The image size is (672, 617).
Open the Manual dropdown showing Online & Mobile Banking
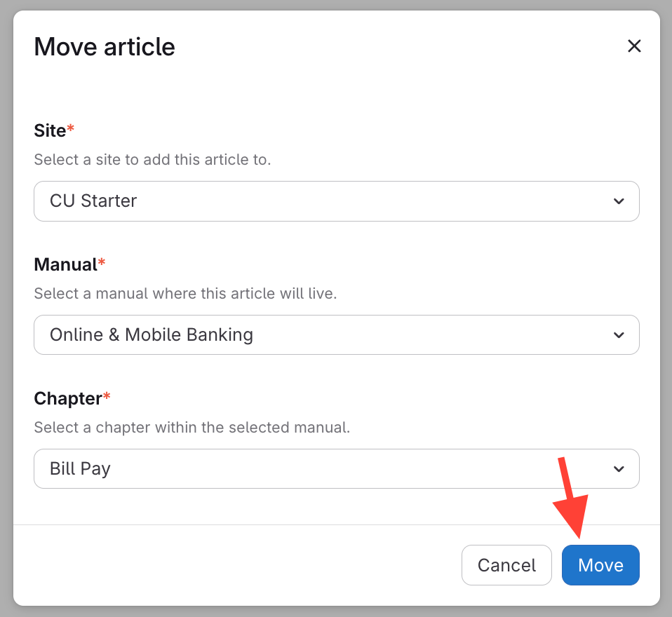pos(335,335)
